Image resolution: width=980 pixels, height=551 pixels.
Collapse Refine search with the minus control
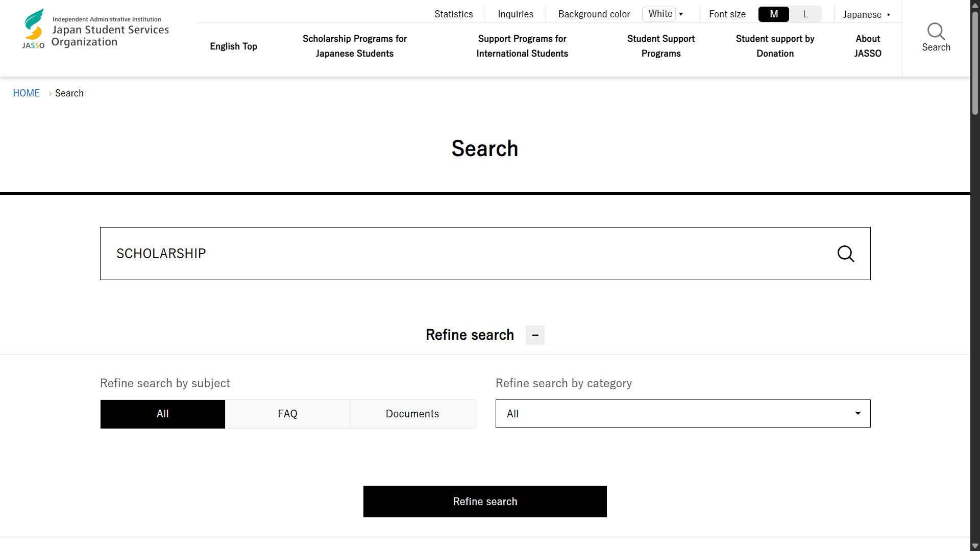pos(535,335)
